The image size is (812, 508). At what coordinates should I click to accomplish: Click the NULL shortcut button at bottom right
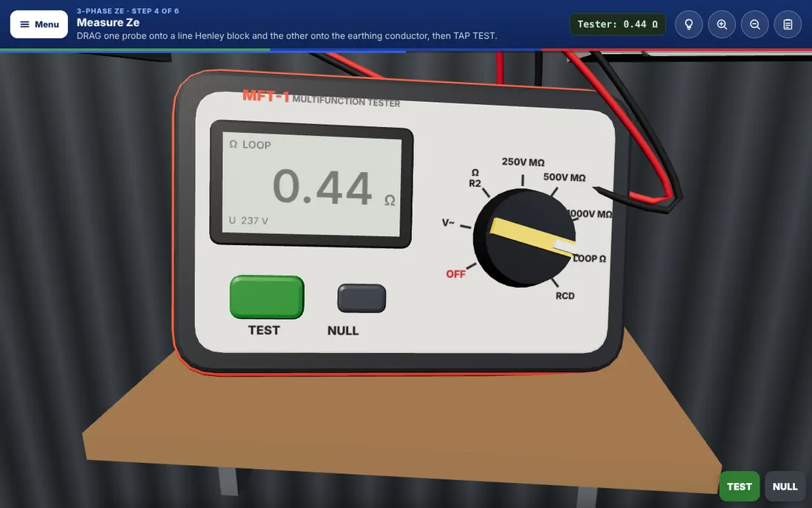785,487
